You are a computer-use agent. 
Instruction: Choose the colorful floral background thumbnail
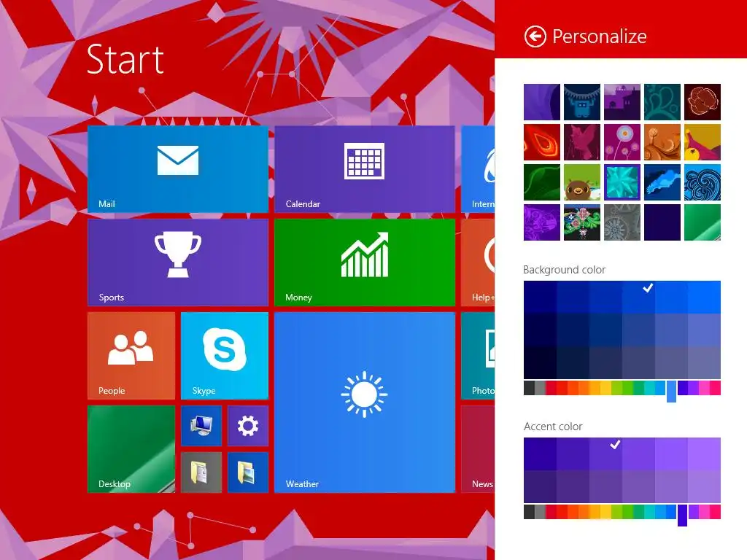click(582, 222)
